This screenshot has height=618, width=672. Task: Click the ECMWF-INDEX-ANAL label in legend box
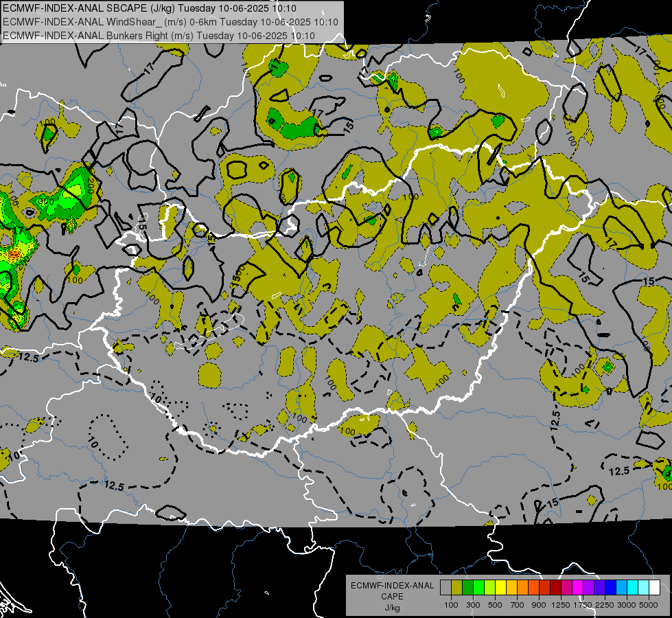click(x=393, y=586)
